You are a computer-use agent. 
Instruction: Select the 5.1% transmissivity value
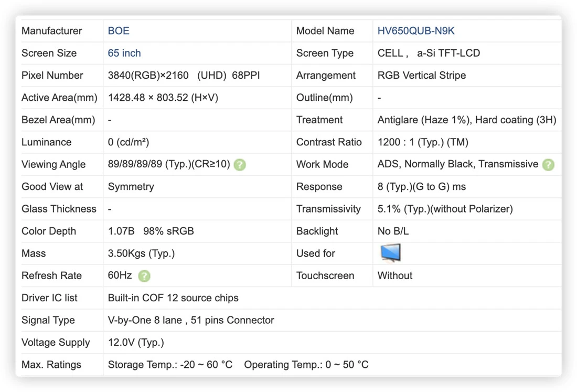445,209
